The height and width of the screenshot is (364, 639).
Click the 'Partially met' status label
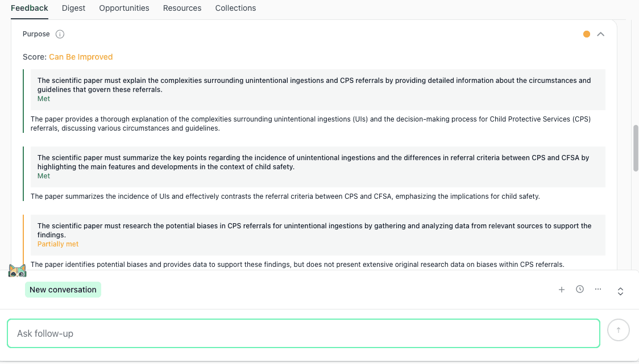[x=58, y=244]
